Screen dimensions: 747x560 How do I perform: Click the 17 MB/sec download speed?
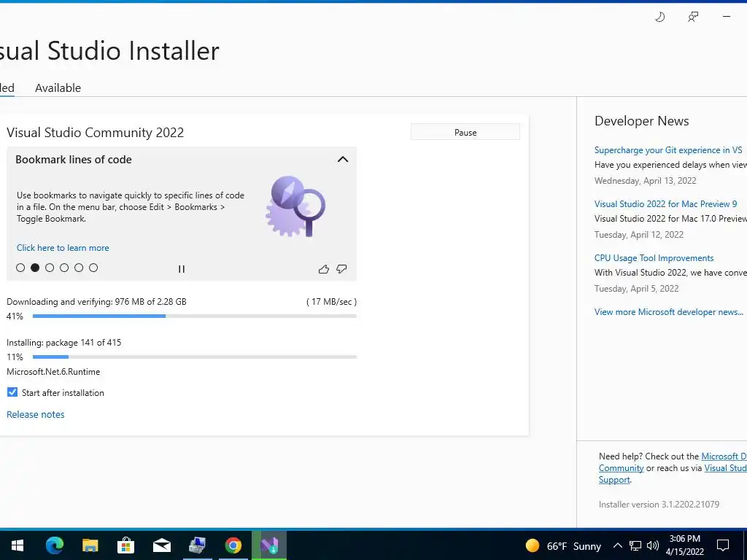(x=332, y=301)
